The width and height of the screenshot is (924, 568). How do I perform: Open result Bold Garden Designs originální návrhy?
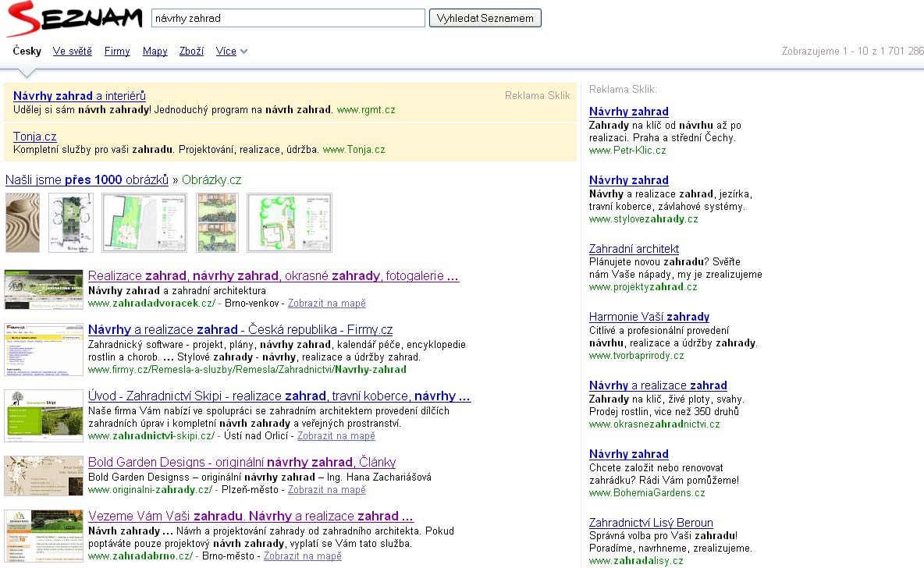pyautogui.click(x=242, y=463)
